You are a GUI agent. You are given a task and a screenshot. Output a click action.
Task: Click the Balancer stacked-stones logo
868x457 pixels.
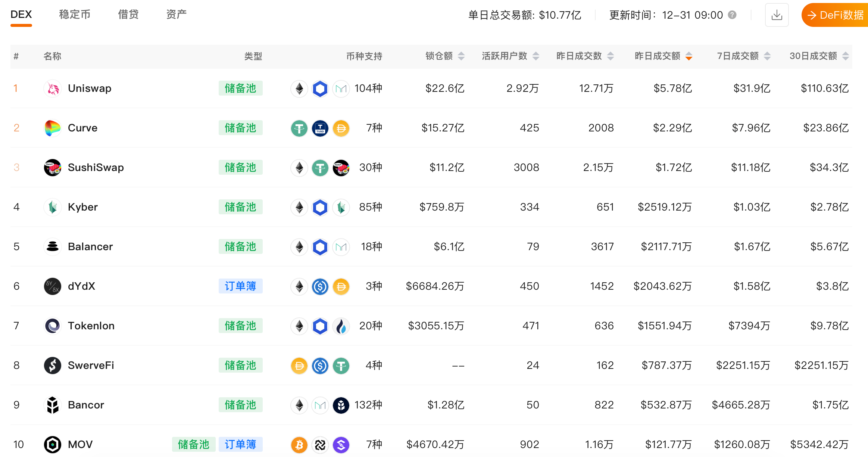[53, 247]
